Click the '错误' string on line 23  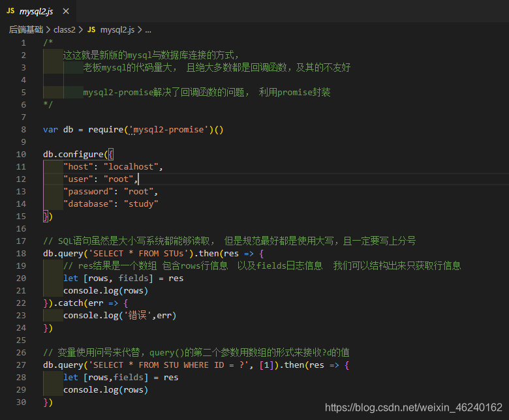point(138,316)
